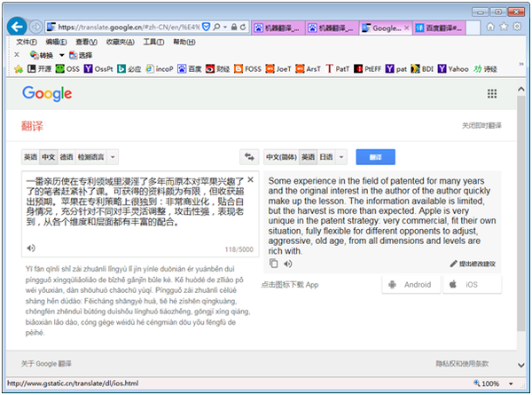The image size is (532, 395).
Task: Open the 工具(T) menu
Action: click(153, 42)
